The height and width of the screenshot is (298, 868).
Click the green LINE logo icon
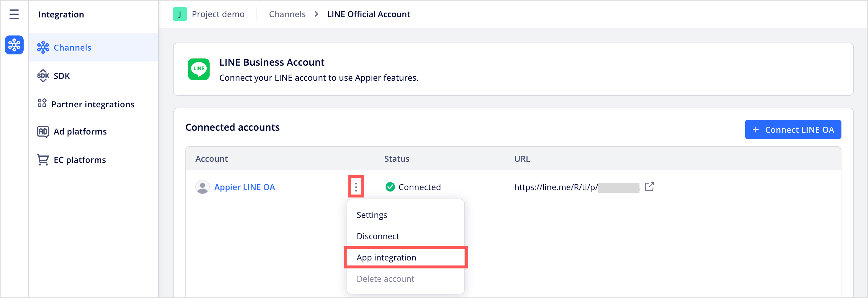tap(199, 69)
